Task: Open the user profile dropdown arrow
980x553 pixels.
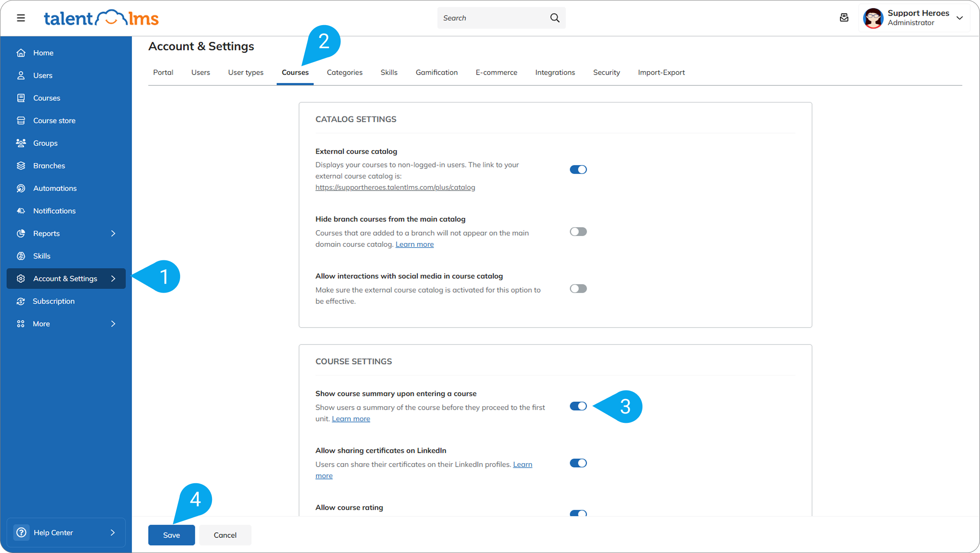Action: pos(960,18)
